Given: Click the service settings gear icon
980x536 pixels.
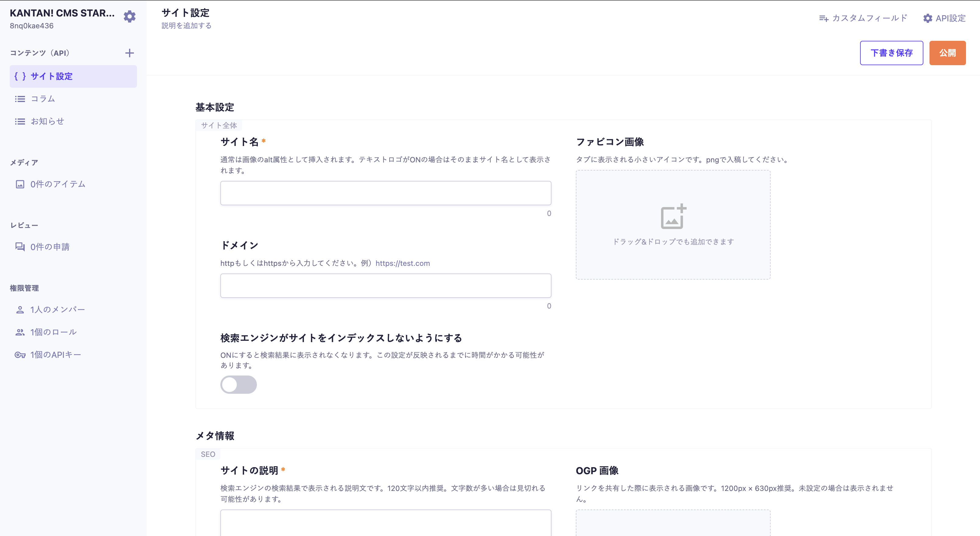Looking at the screenshot, I should [129, 16].
